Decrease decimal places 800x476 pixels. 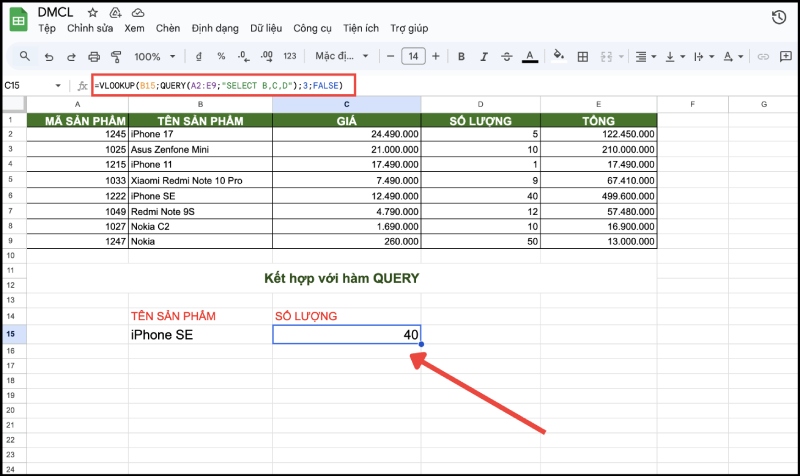point(243,56)
